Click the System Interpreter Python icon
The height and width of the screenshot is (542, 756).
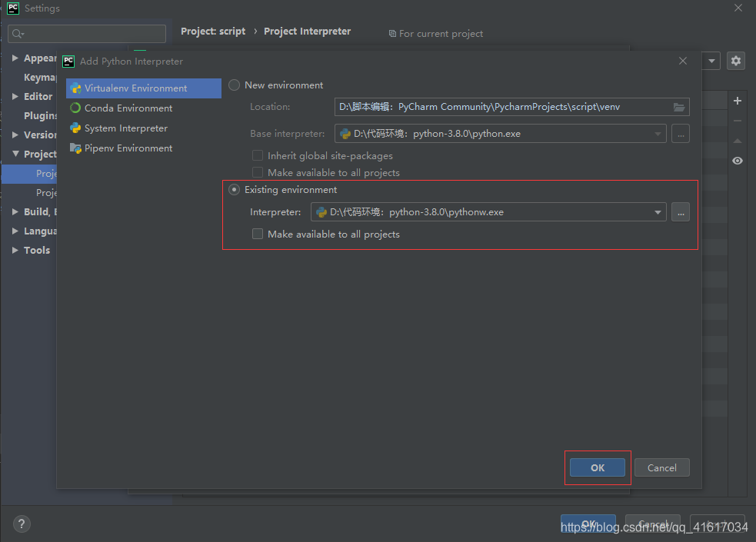coord(75,128)
